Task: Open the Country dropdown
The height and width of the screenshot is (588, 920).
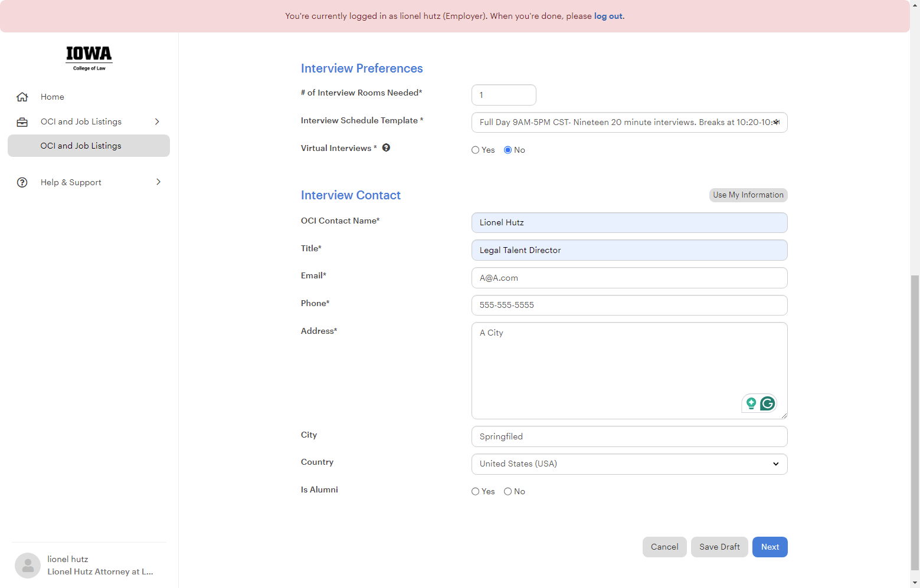Action: click(629, 464)
